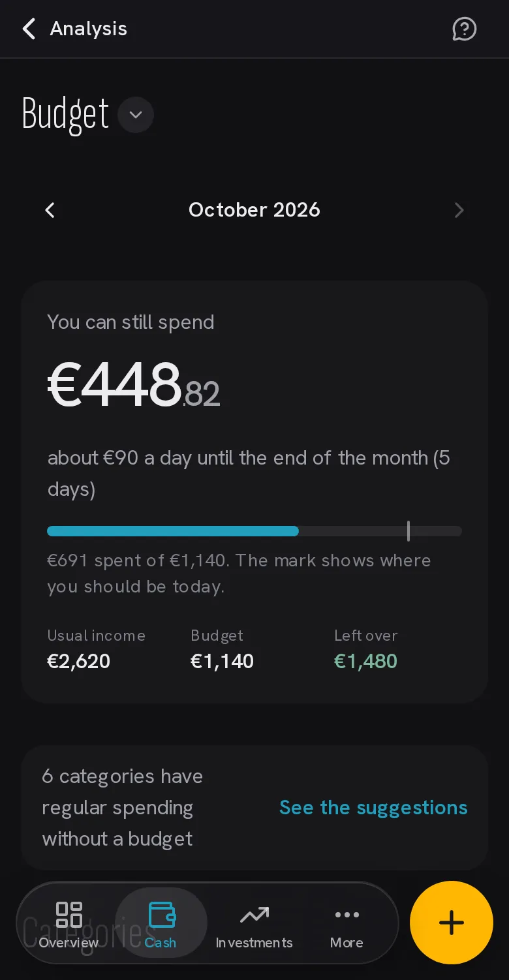509x980 pixels.
Task: Click the blue budget progress bar
Action: [x=173, y=531]
